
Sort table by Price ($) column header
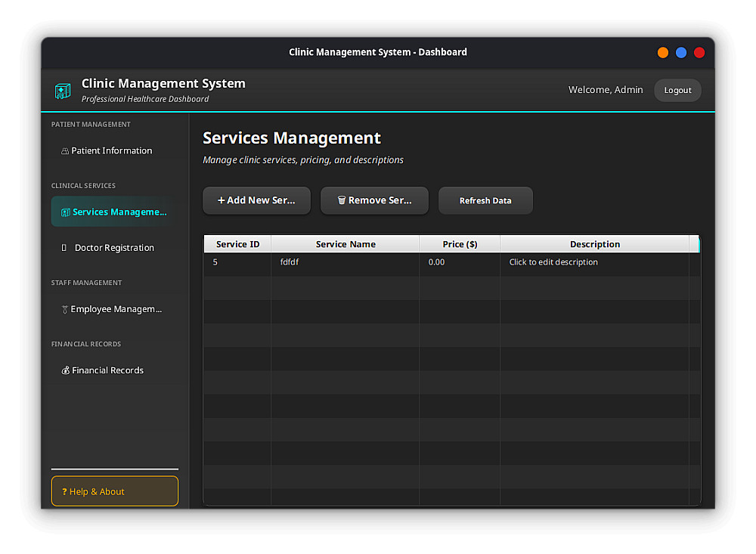click(460, 244)
